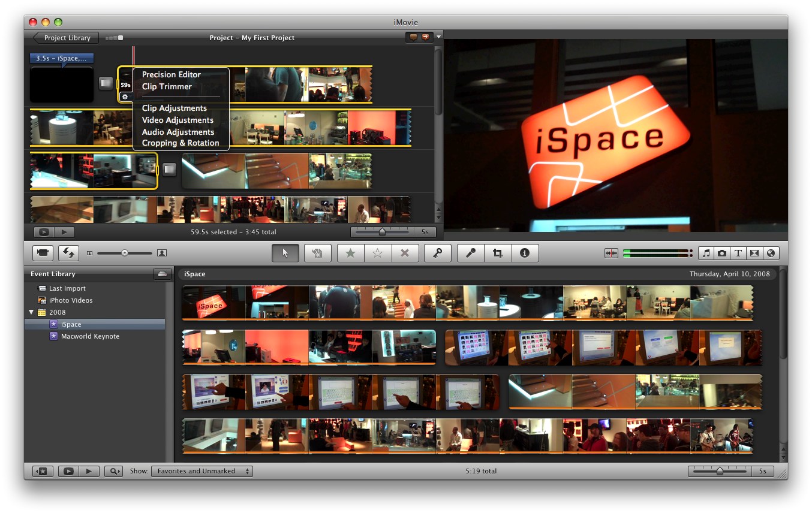Select Macworld Keynote event
The width and height of the screenshot is (812, 513).
(x=90, y=336)
